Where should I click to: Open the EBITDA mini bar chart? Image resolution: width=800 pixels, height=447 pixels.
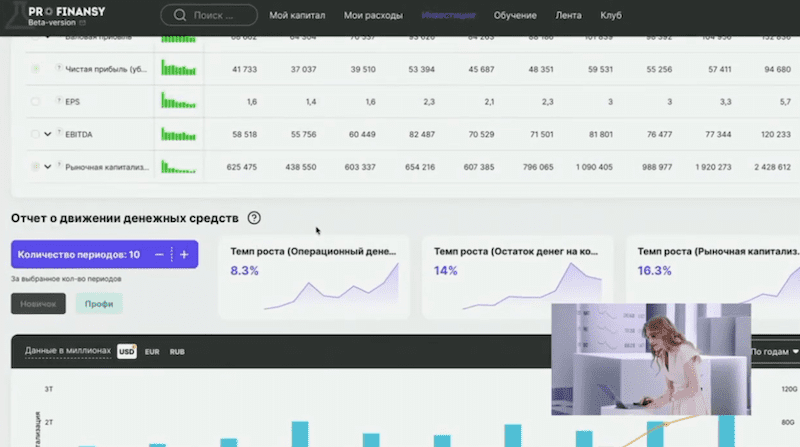click(x=179, y=134)
